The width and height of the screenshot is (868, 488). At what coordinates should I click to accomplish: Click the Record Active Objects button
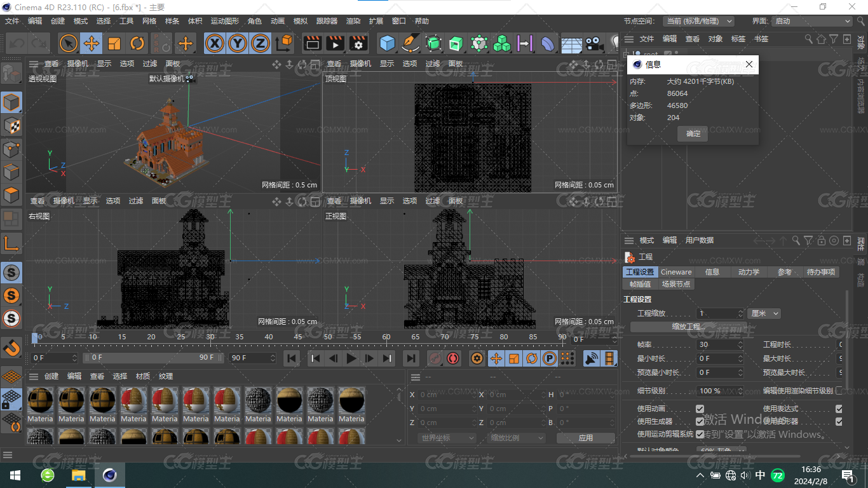point(435,358)
